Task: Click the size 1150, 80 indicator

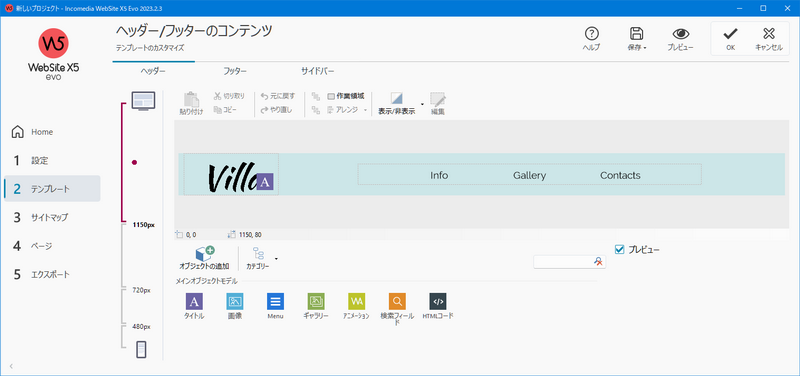Action: click(245, 235)
